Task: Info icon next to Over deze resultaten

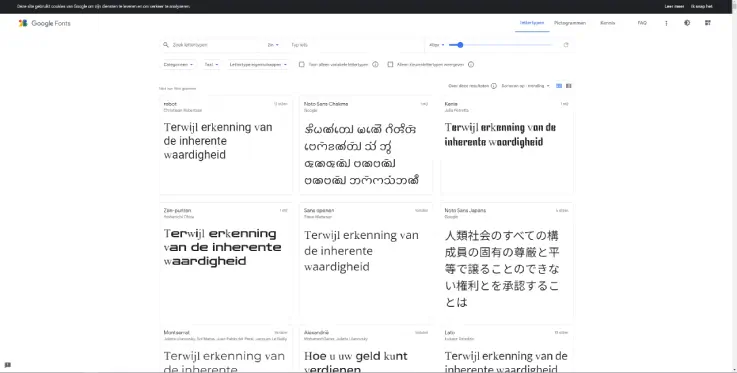Action: [x=494, y=86]
